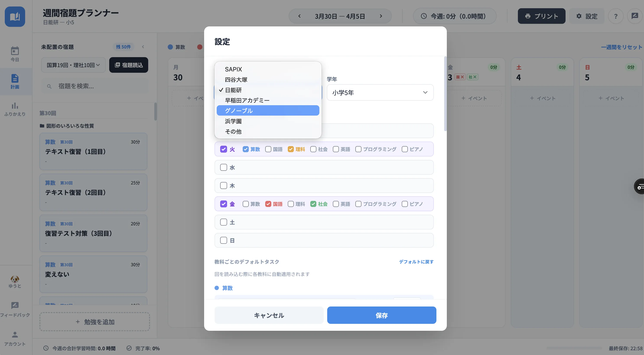Add an event on Friday
Screen dimensions: 644x355
click(474, 98)
